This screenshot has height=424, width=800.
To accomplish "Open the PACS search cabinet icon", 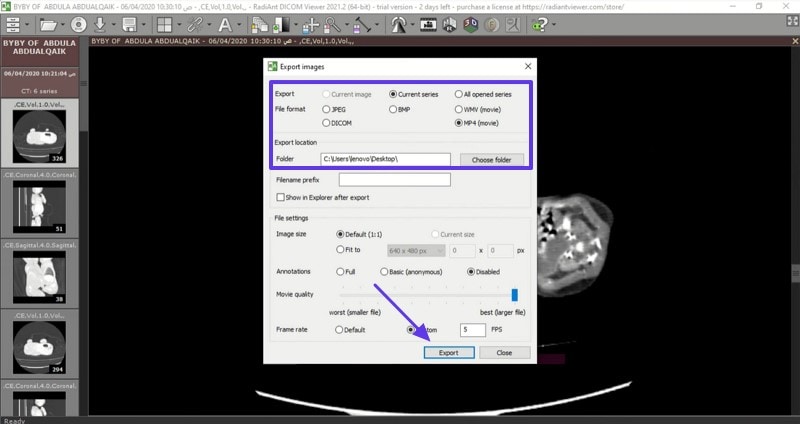I will [12, 24].
